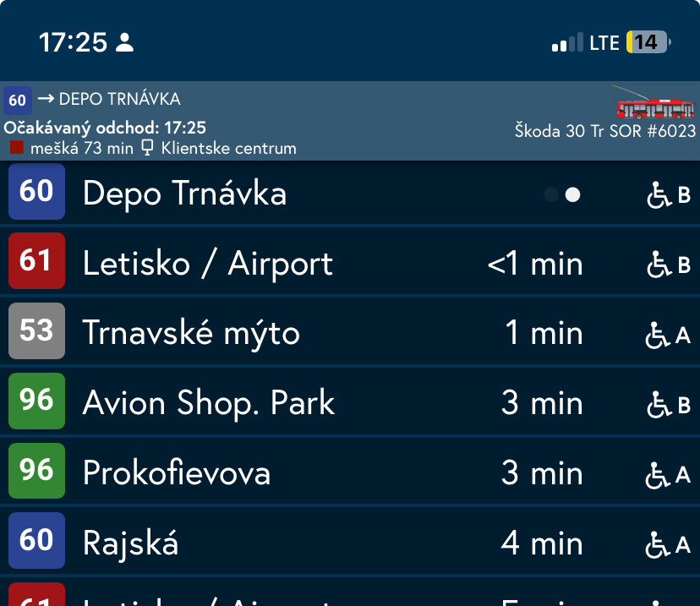This screenshot has height=606, width=700.
Task: Tap the 1 min time for Trnavské mýto
Action: 543,333
